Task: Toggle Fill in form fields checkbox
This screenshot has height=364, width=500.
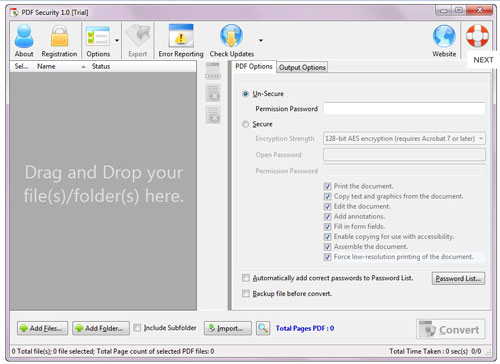Action: pos(327,227)
